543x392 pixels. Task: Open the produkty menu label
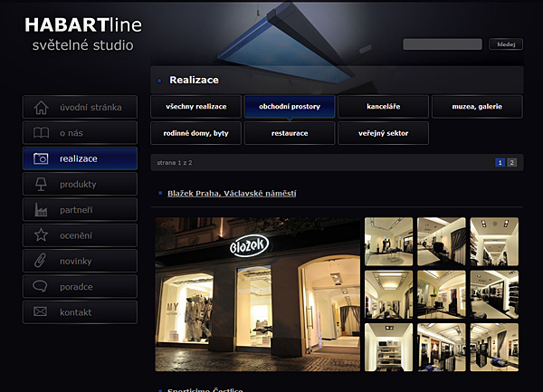(x=78, y=184)
